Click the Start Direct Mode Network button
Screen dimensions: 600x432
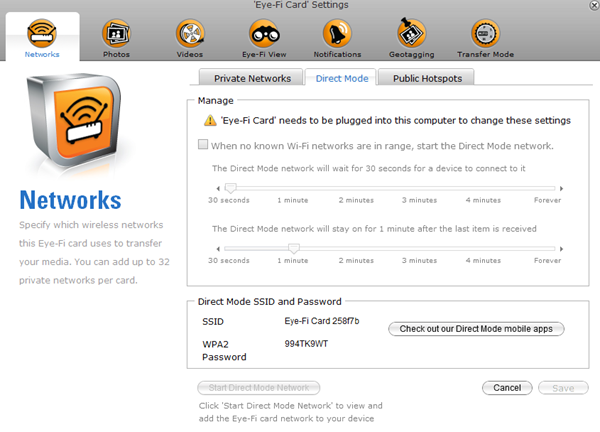(x=259, y=388)
